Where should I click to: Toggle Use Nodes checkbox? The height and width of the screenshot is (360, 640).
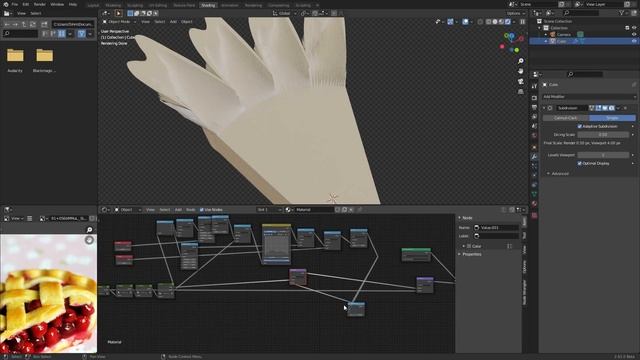(x=202, y=210)
